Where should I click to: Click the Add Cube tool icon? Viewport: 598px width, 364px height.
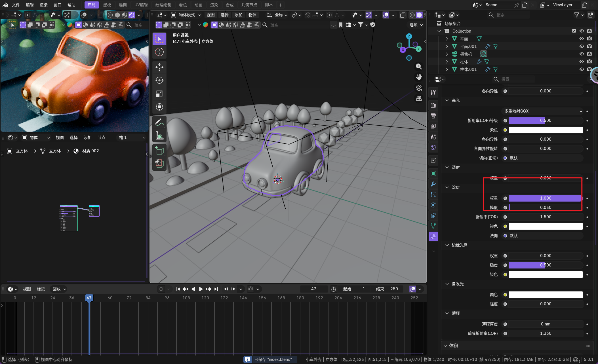(x=159, y=151)
